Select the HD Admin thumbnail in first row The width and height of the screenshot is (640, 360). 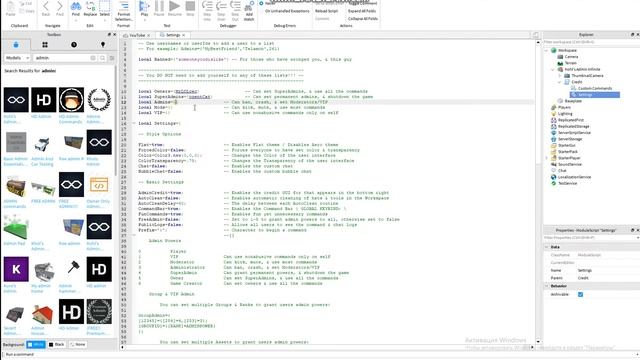[x=44, y=100]
